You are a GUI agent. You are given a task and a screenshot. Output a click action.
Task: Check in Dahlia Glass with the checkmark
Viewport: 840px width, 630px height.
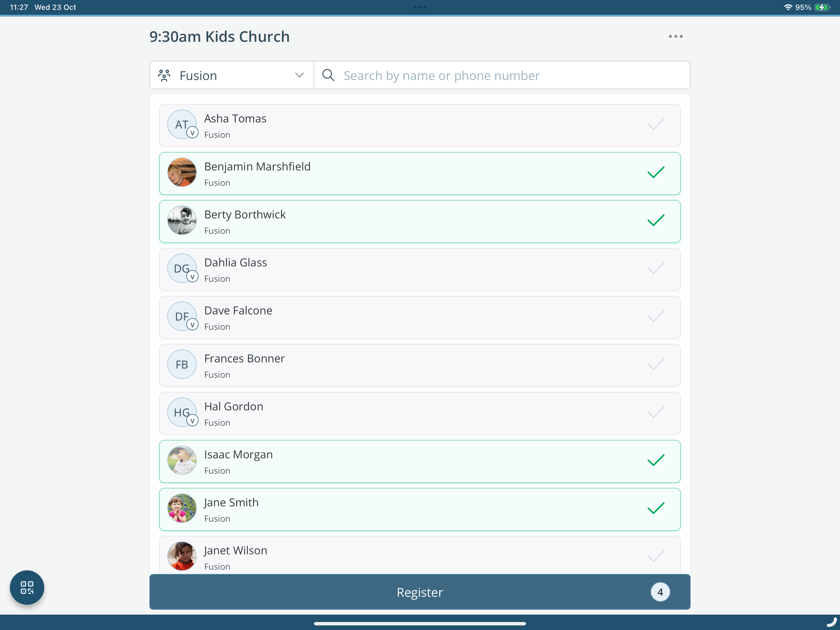tap(656, 268)
